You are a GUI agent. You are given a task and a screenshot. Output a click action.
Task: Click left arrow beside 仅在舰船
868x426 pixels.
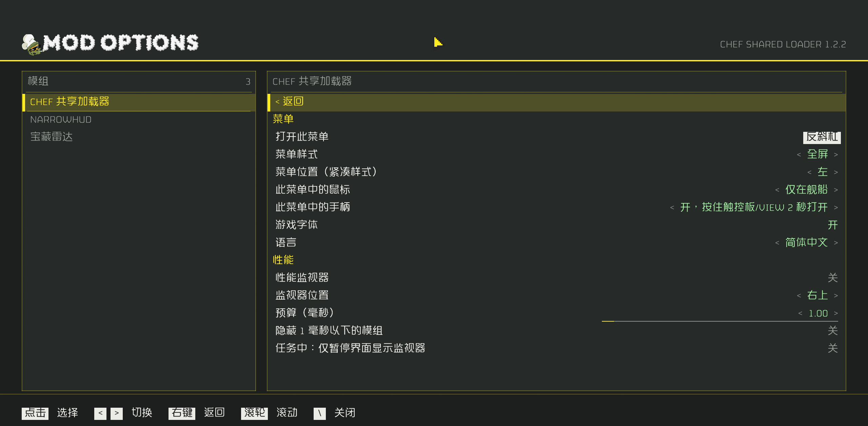click(777, 190)
